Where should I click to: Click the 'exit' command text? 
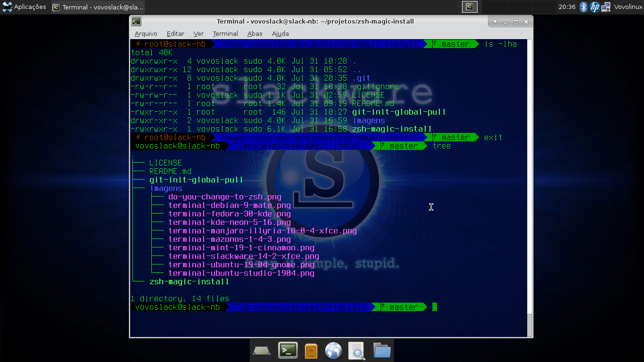click(494, 138)
